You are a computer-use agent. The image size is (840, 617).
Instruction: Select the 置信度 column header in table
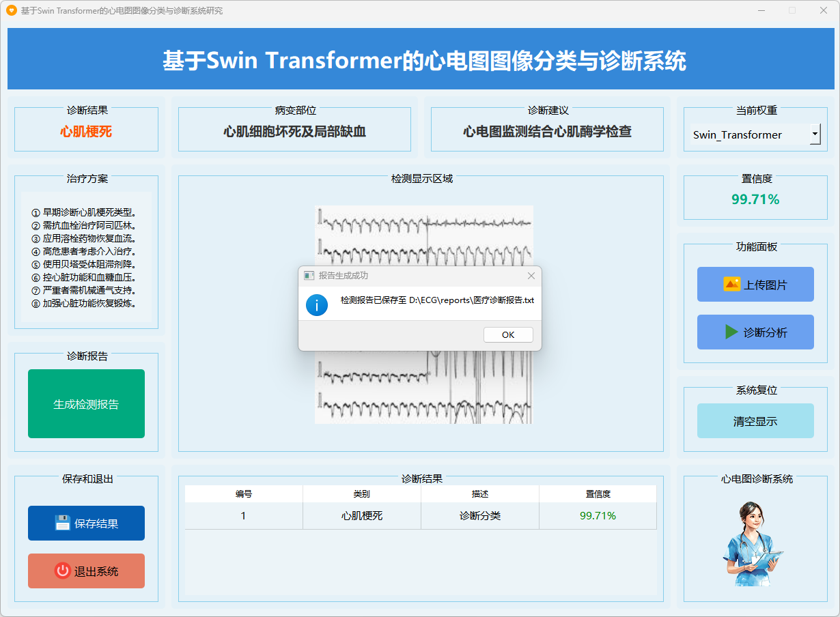pos(598,494)
